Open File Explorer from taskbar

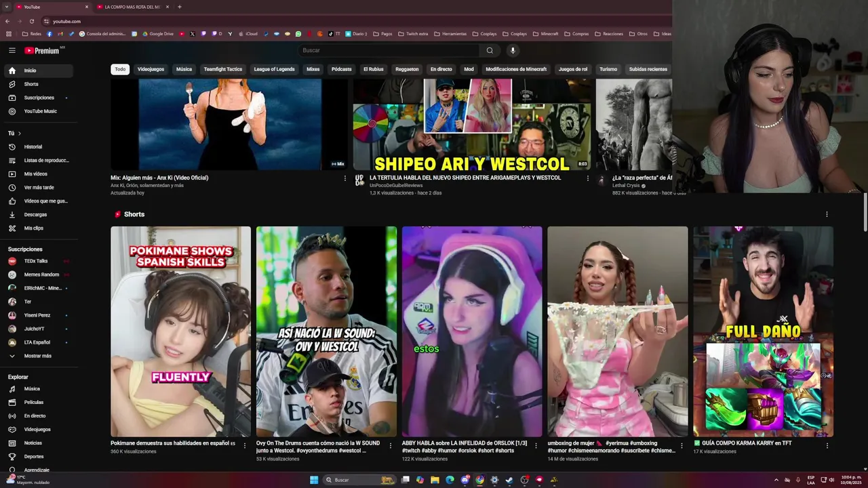coord(435,480)
